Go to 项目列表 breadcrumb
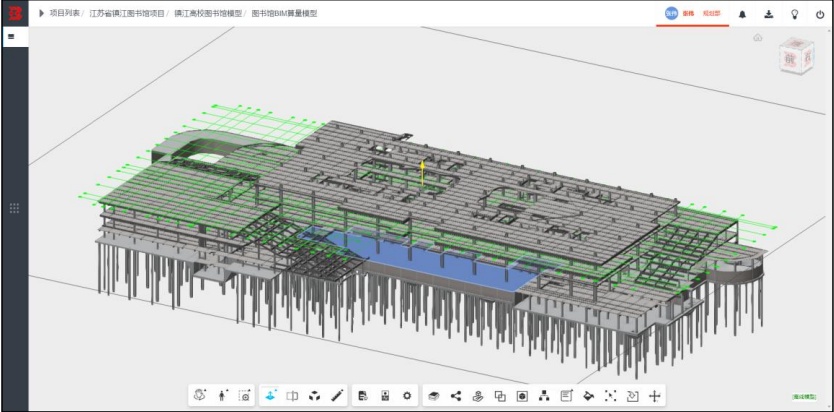 pyautogui.click(x=64, y=13)
